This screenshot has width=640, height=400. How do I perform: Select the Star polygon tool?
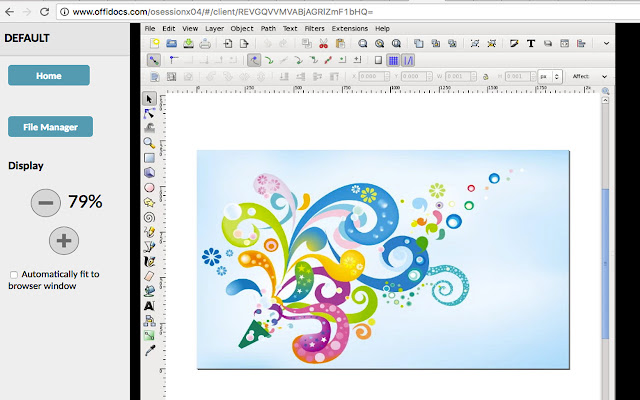[x=149, y=202]
